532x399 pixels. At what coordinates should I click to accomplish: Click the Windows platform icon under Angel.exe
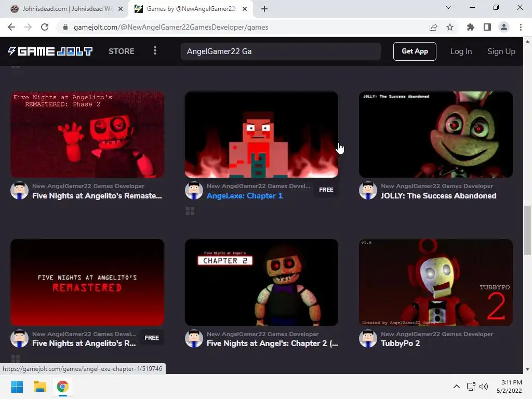tap(190, 211)
